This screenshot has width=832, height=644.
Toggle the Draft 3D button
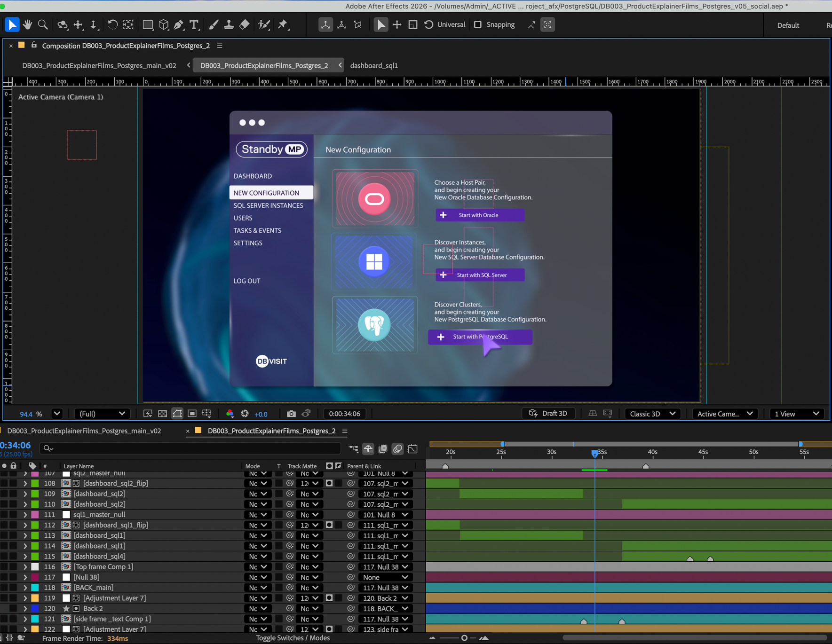click(548, 414)
